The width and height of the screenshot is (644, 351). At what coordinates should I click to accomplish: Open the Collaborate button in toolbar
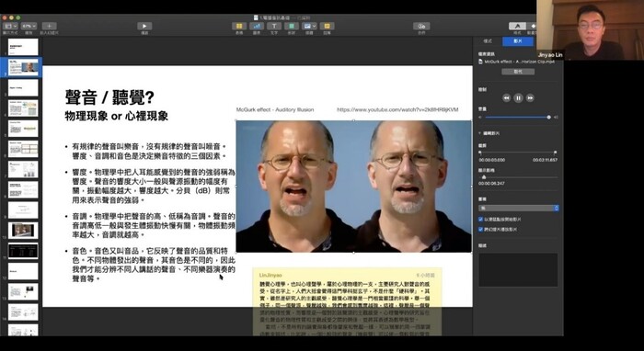pos(421,27)
